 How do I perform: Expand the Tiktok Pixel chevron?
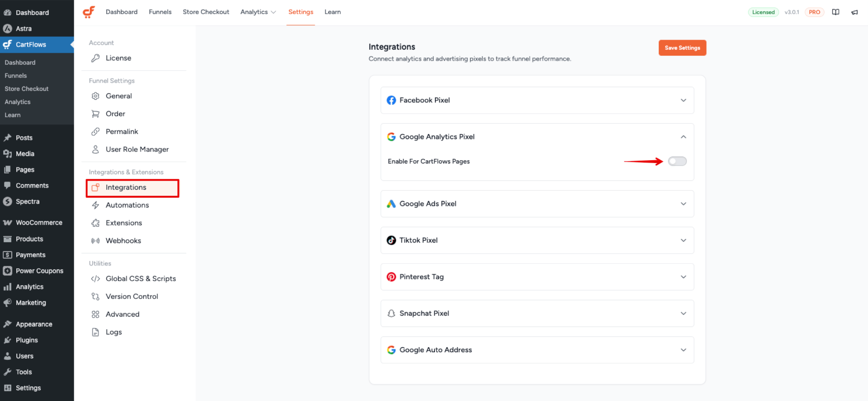[683, 240]
